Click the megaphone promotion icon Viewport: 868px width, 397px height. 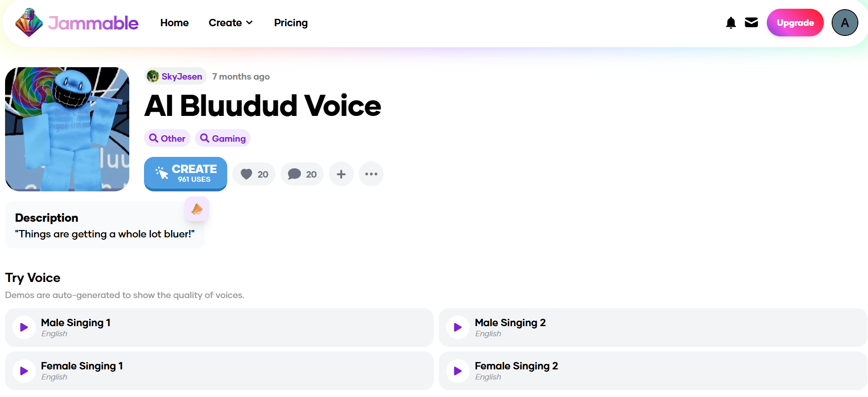(197, 209)
